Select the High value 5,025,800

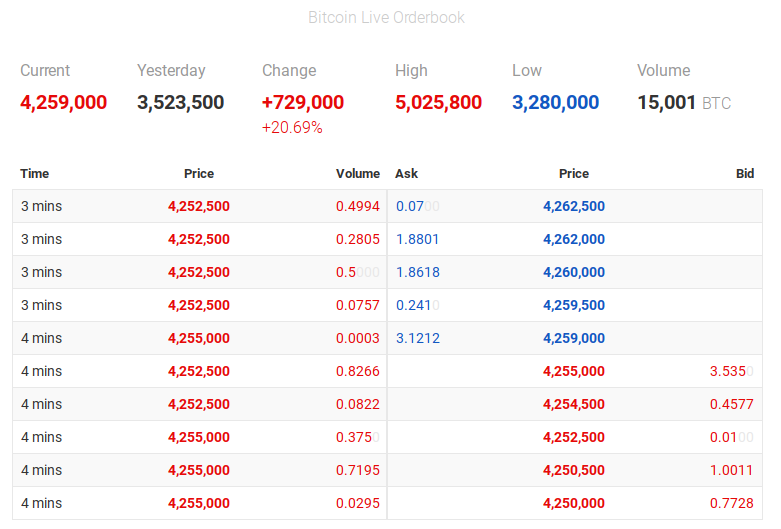pyautogui.click(x=438, y=102)
